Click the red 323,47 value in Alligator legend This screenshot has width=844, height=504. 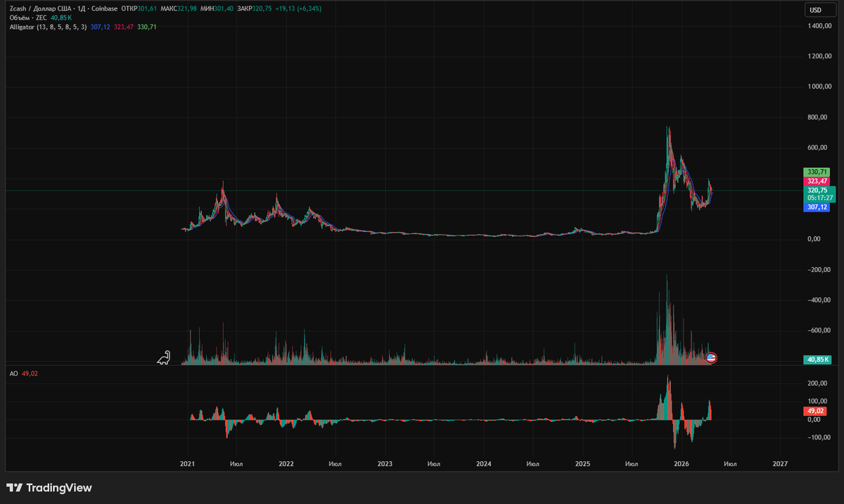124,27
